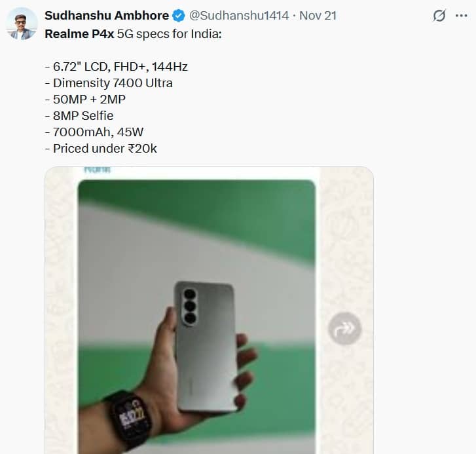
Task: Open the post's more options menu
Action: pyautogui.click(x=462, y=16)
